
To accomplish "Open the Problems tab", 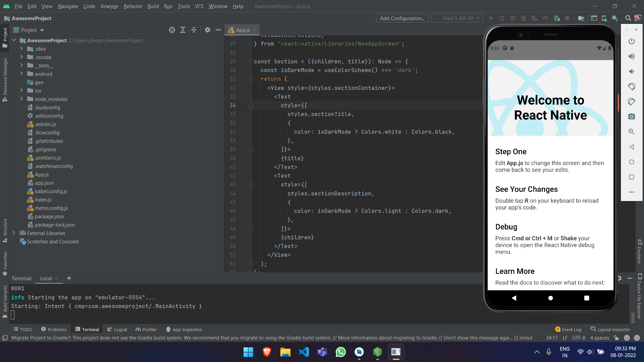I will click(x=54, y=329).
